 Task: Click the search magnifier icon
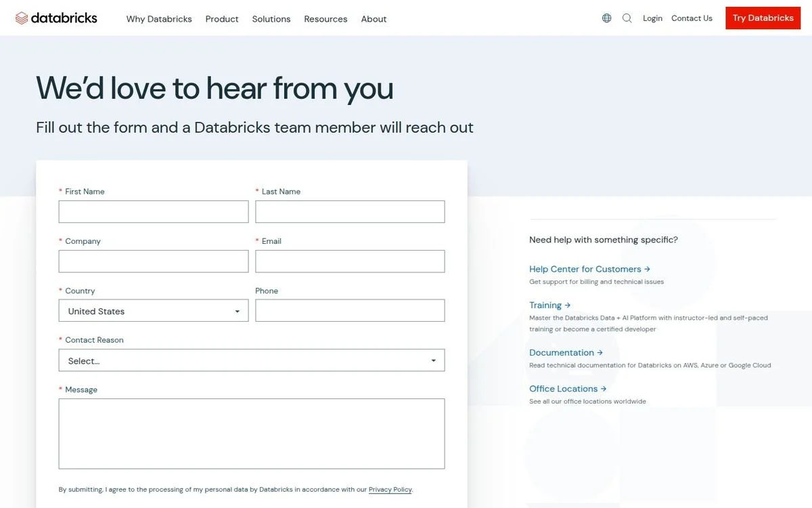tap(627, 18)
